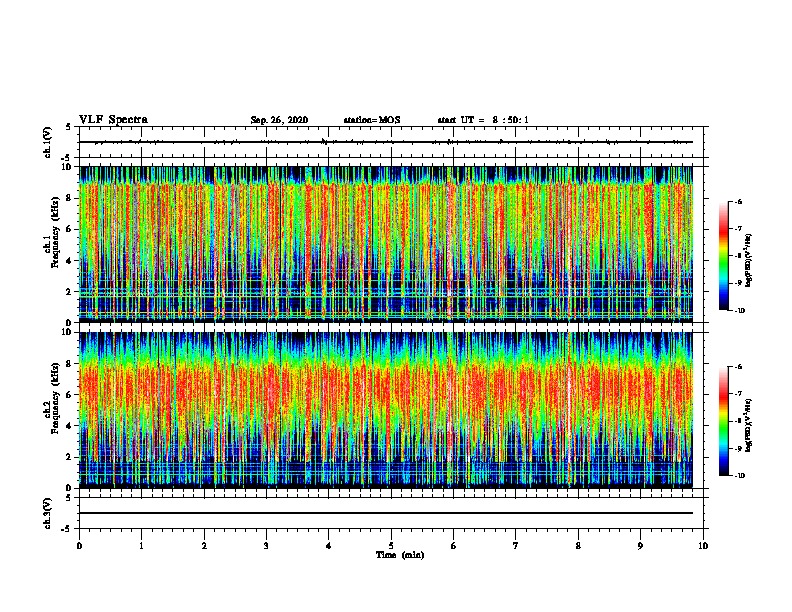This screenshot has height=612, width=792.
Task: Click the time axis tick label "1"
Action: [141, 546]
